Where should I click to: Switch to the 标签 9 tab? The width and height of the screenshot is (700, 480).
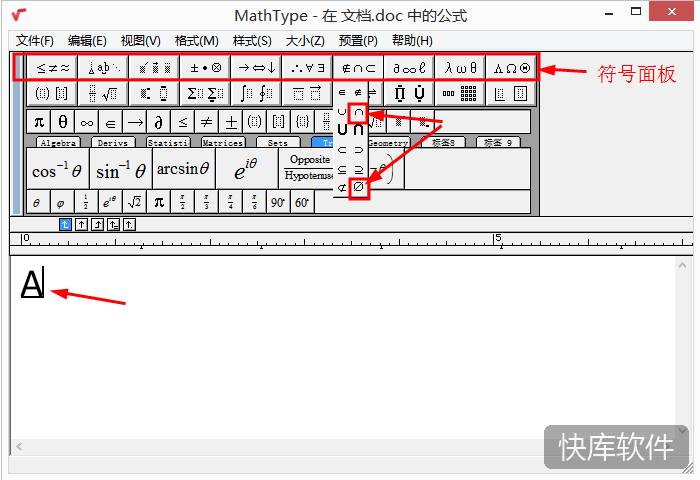tap(498, 143)
